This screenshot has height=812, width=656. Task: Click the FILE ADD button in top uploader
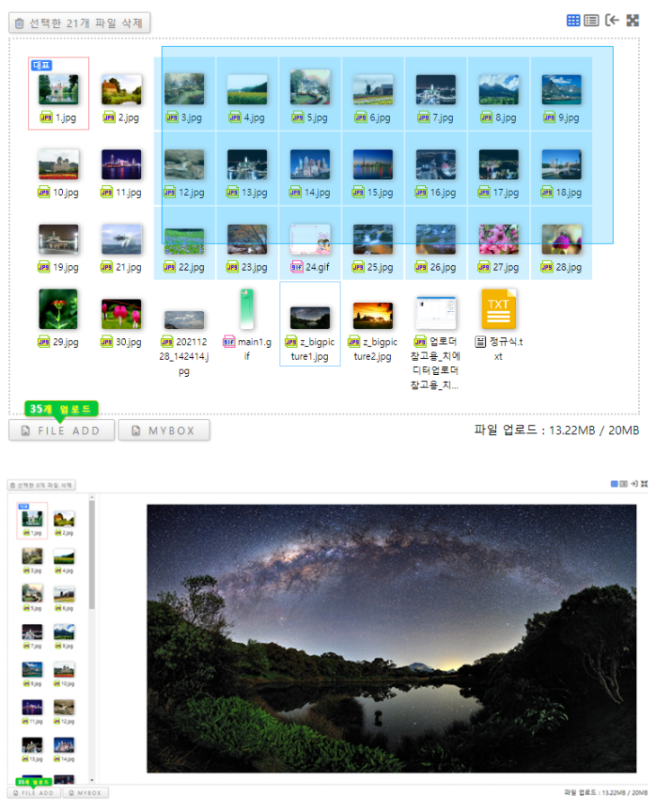pos(62,431)
